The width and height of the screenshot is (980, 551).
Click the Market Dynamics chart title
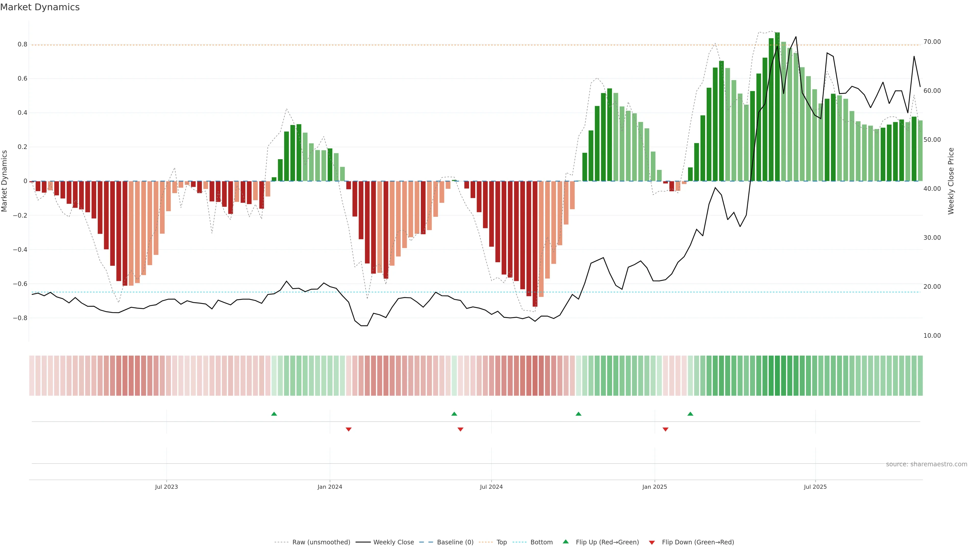40,7
